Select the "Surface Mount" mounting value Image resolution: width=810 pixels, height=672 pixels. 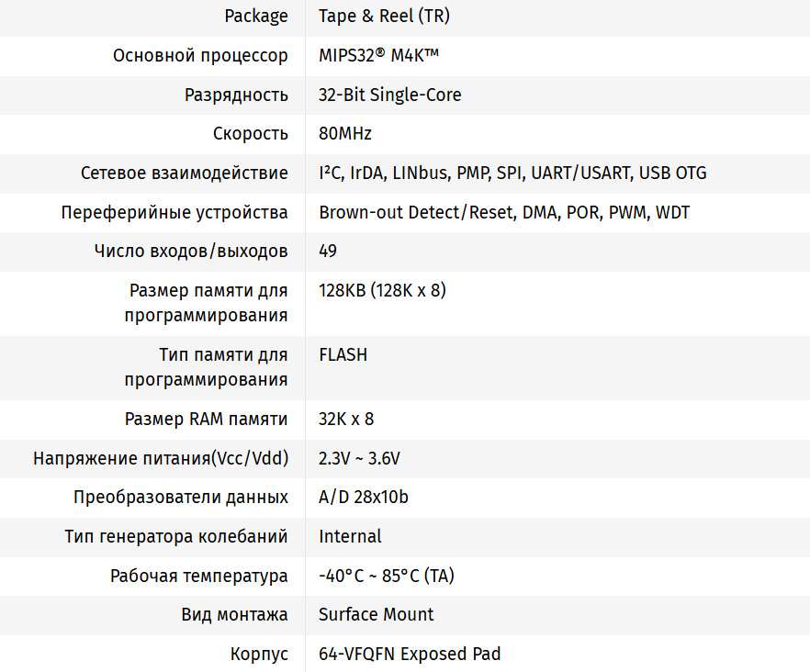377,614
